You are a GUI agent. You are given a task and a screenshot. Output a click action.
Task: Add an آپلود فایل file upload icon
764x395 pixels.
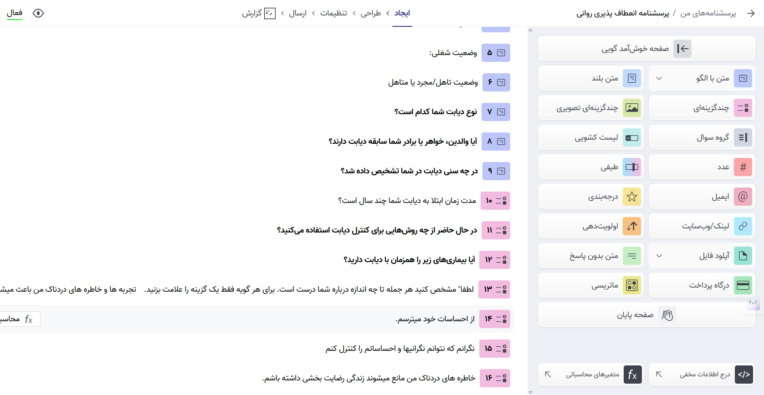click(743, 256)
